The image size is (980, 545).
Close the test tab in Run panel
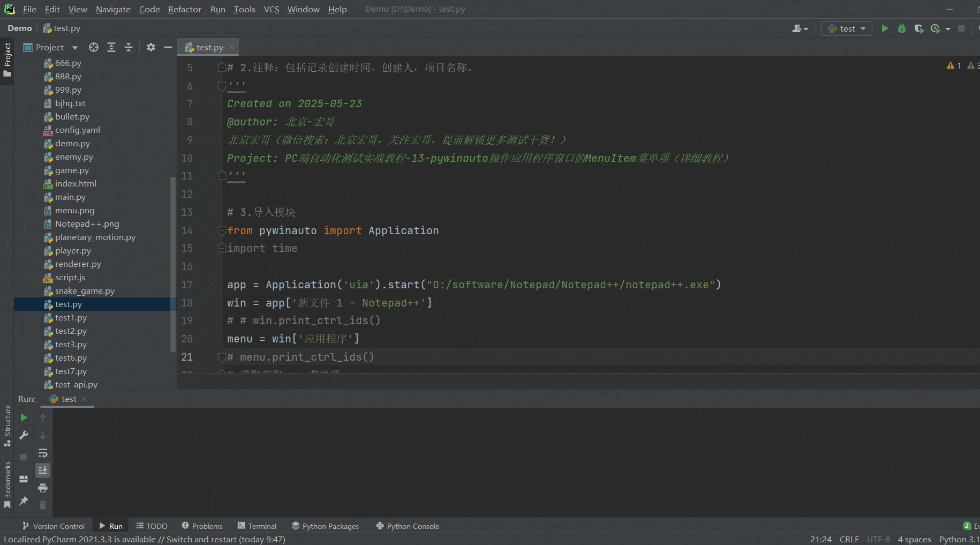85,399
